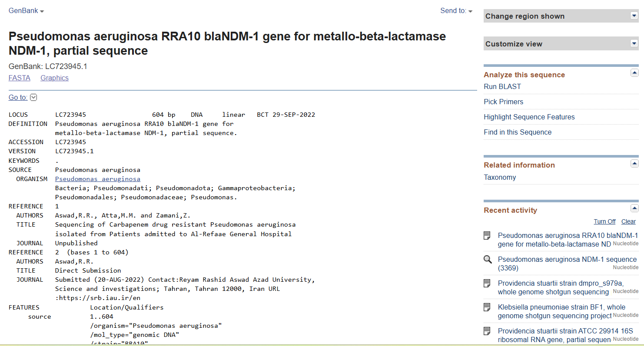Click the document icon beside RRA10 blaNDM-1 activity
This screenshot has width=644, height=346.
pyautogui.click(x=487, y=235)
